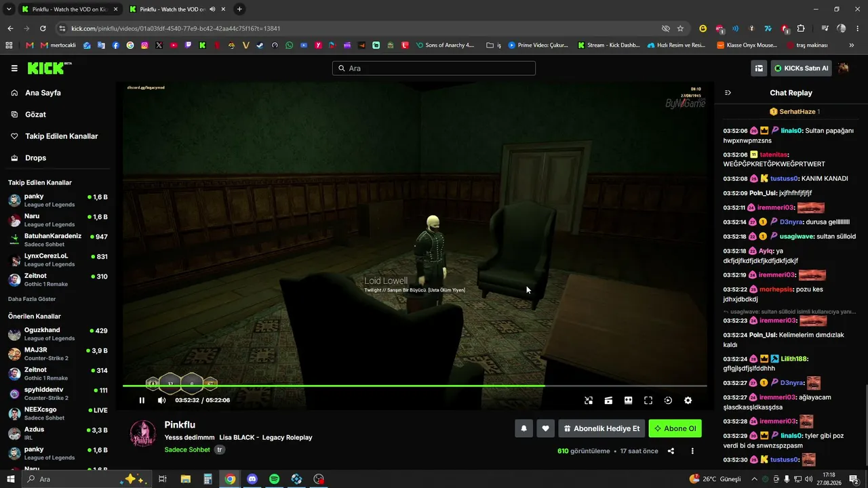This screenshot has height=488, width=868.
Task: Open Chrome three-dot menu
Action: pyautogui.click(x=858, y=28)
